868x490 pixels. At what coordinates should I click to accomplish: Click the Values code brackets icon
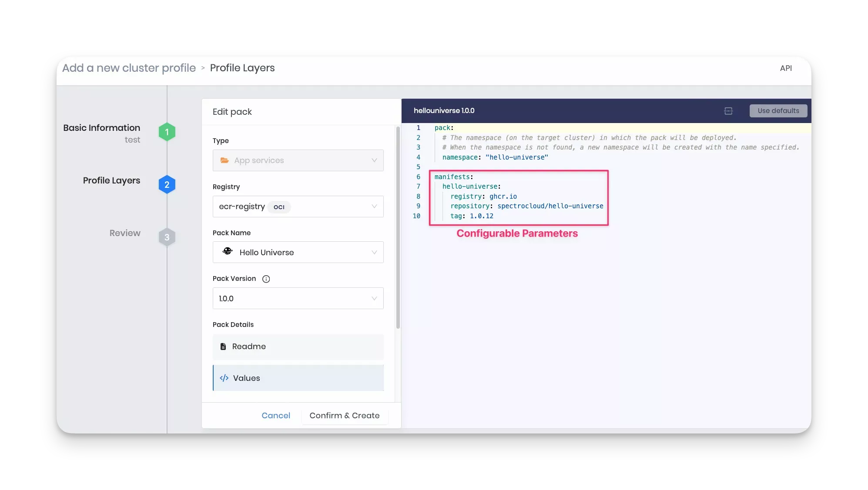pyautogui.click(x=224, y=378)
